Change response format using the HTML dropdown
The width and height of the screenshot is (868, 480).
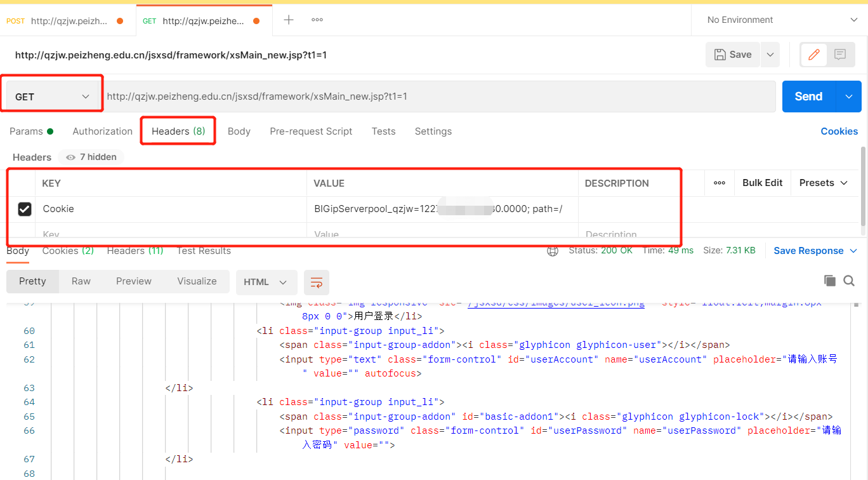pyautogui.click(x=266, y=283)
